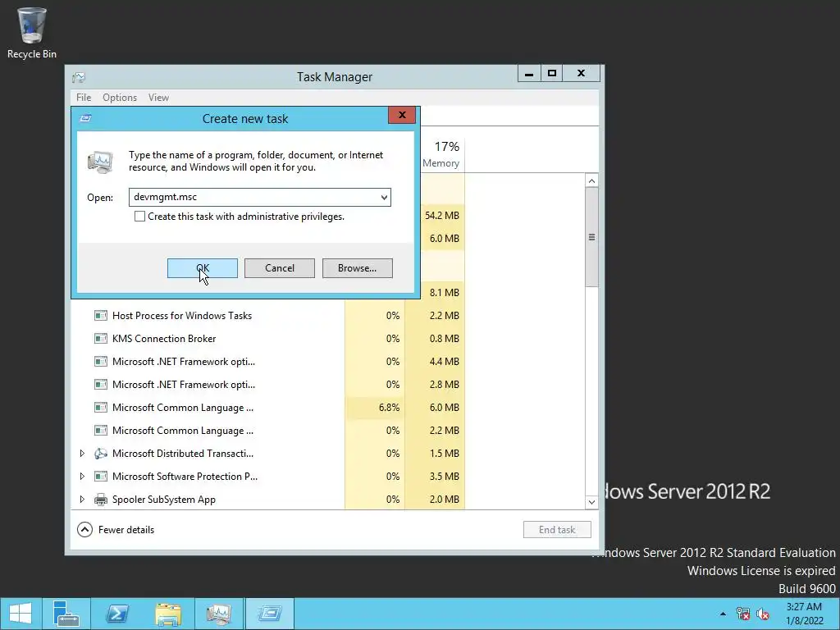
Task: Click the network status tray icon
Action: 742,614
